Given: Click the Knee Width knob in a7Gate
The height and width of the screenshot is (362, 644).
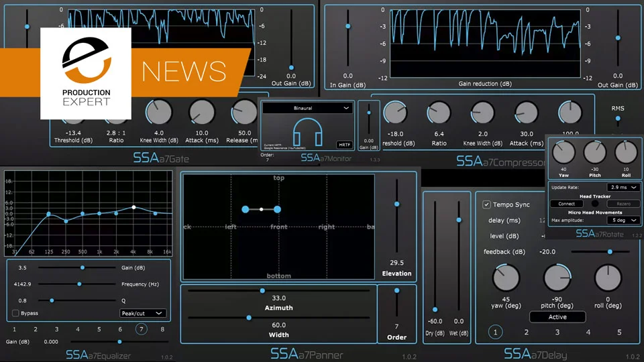Looking at the screenshot, I should click(159, 112).
